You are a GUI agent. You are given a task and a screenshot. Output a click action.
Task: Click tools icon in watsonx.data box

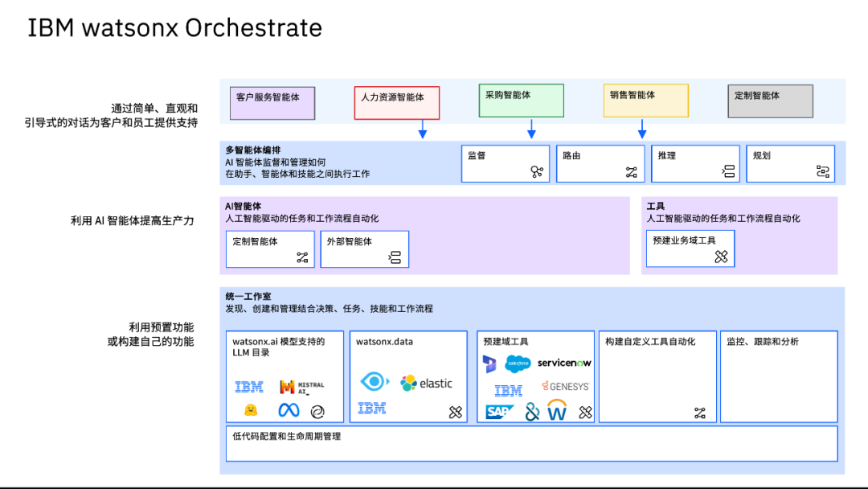pos(455,412)
